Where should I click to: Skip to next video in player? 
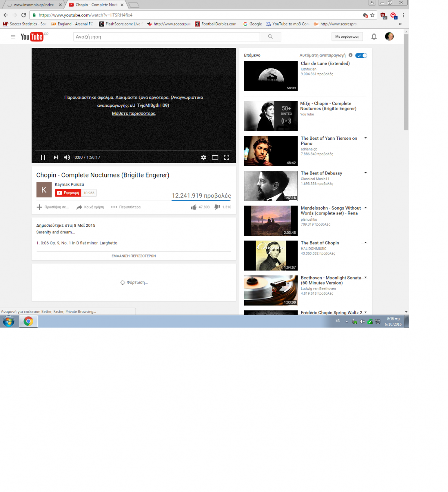56,157
